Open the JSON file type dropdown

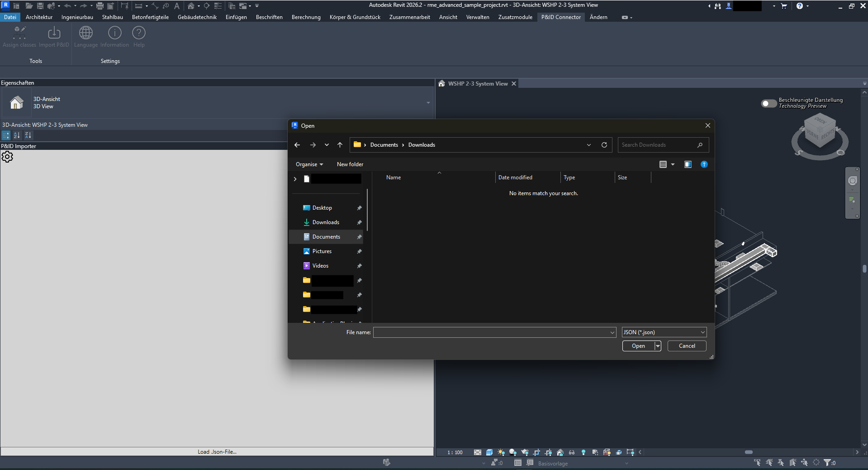click(x=663, y=332)
